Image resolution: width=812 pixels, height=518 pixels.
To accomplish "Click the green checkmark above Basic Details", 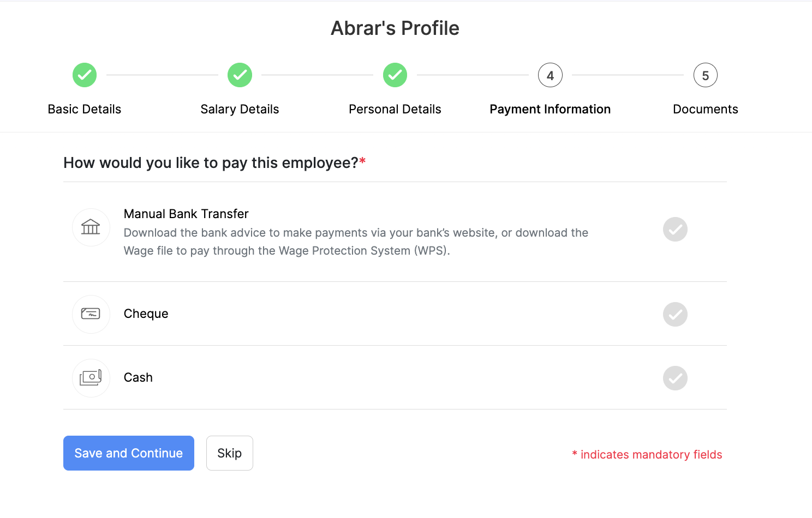I will [84, 75].
